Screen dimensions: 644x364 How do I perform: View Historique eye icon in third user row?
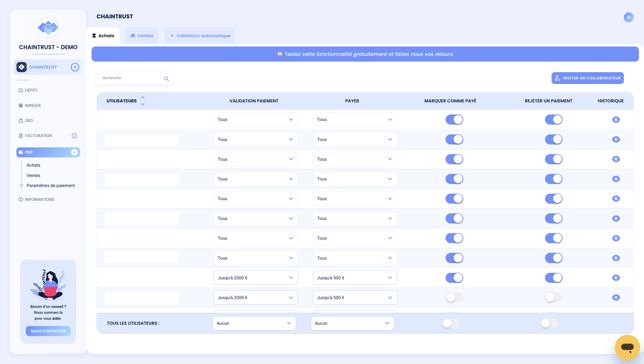tap(616, 159)
